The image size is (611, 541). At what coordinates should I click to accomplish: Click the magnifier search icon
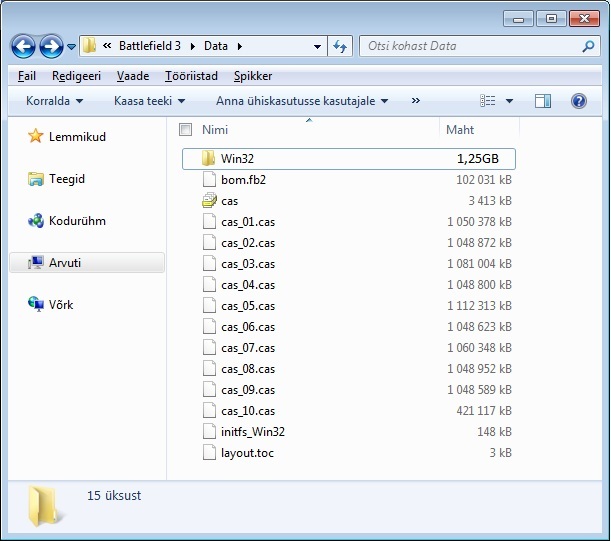[588, 46]
